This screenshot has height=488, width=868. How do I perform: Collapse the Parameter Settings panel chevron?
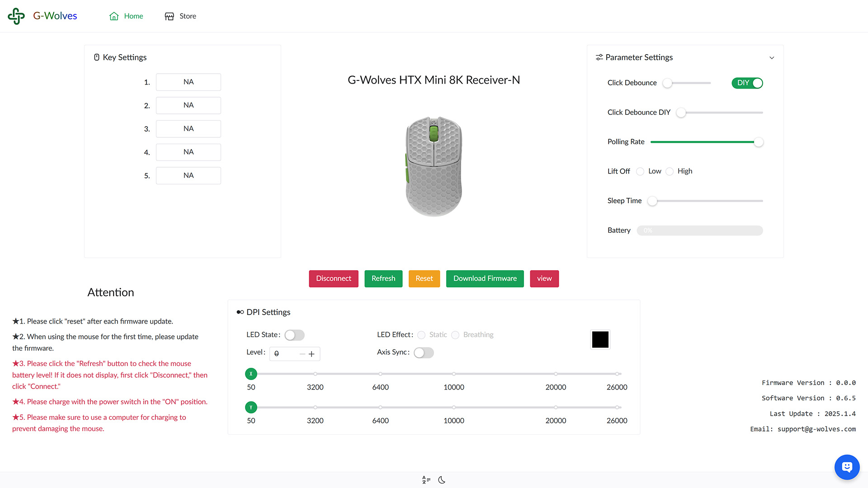click(772, 58)
